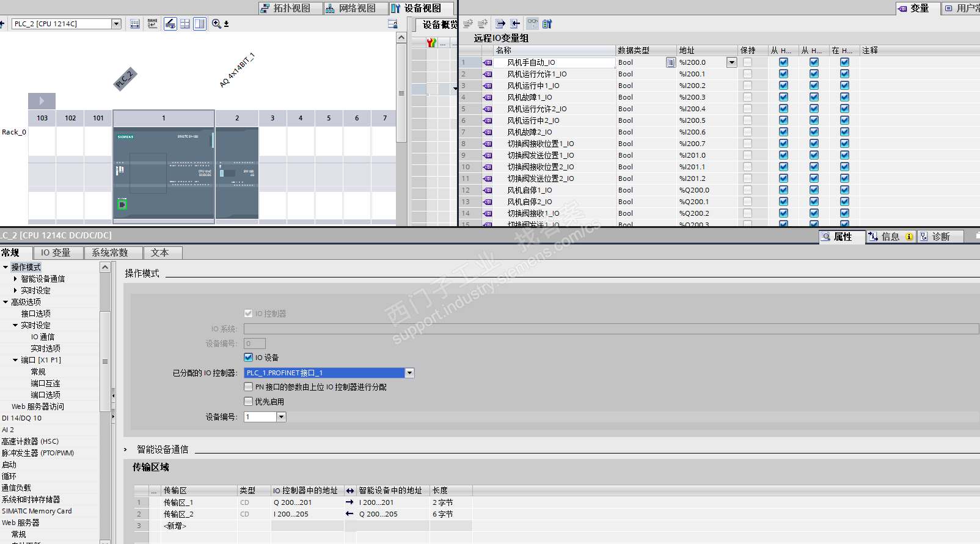Click the colored wrench icon in device overview
This screenshot has width=980, height=544.
(431, 43)
